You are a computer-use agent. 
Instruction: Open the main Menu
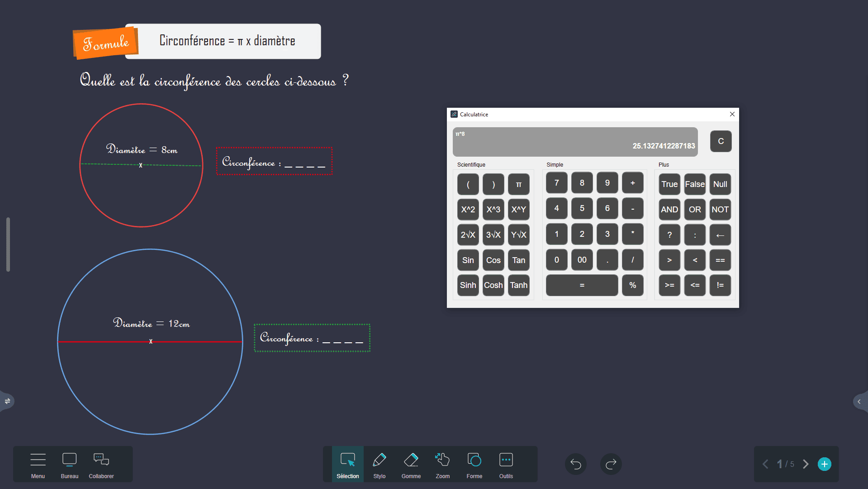coord(38,464)
